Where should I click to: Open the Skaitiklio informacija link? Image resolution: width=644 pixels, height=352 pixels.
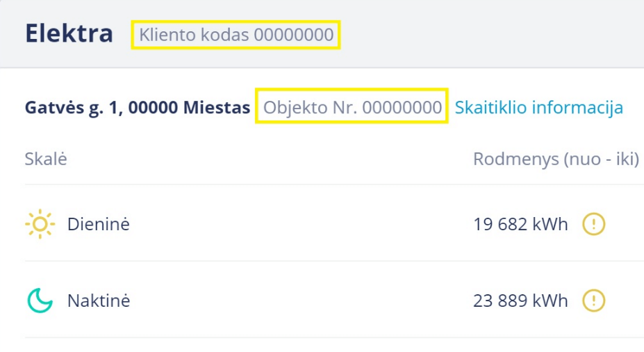(x=538, y=108)
